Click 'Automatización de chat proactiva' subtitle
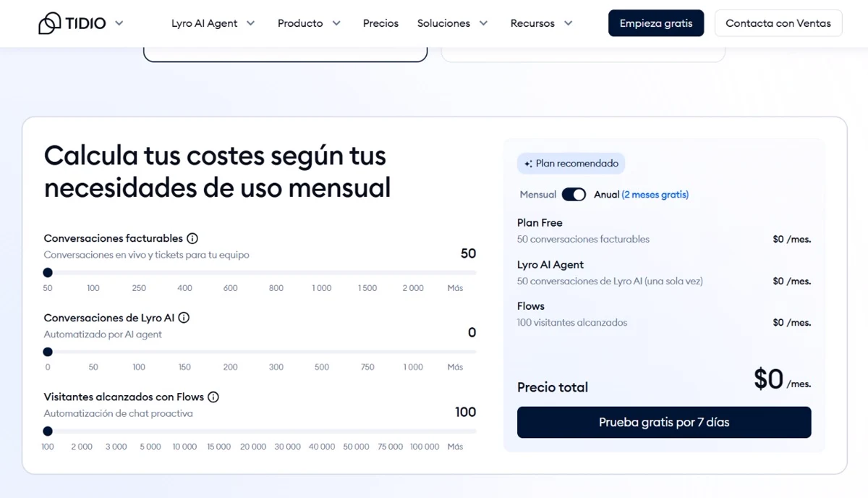 click(119, 414)
